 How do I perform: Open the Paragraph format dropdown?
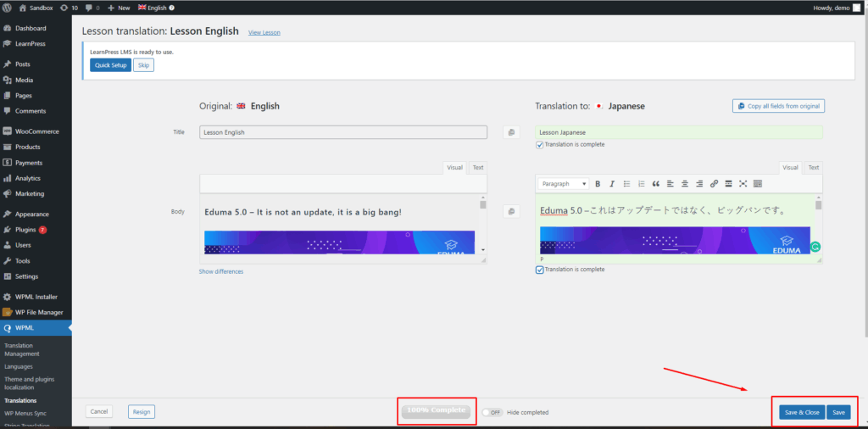click(x=563, y=184)
